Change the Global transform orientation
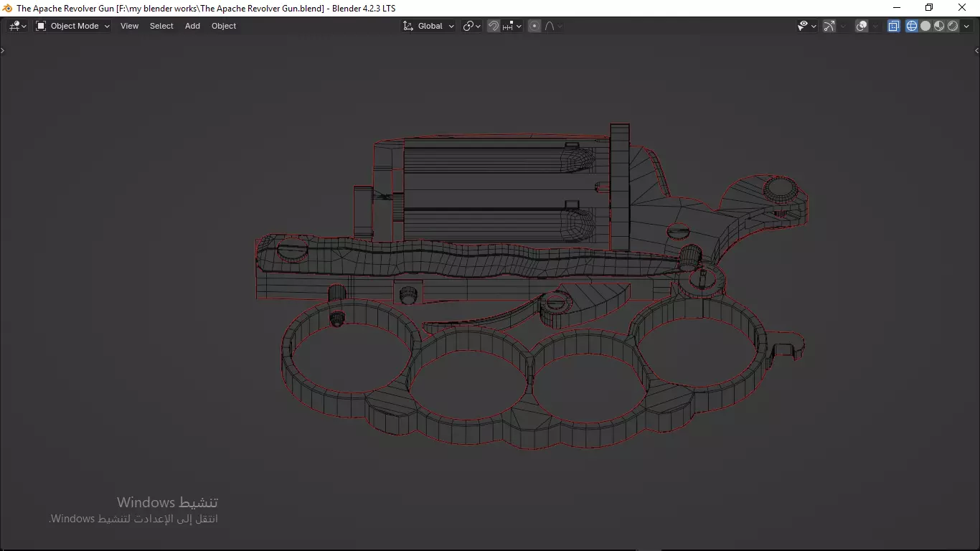 point(428,26)
